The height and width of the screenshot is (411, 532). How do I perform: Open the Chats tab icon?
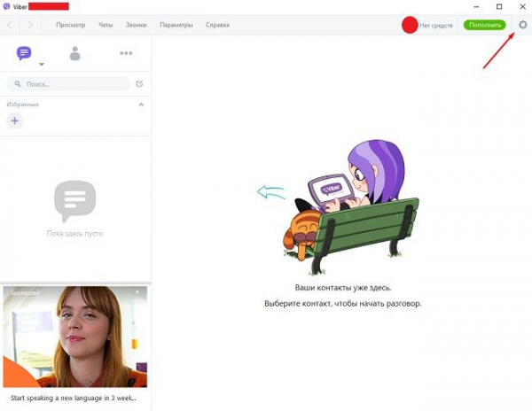click(x=24, y=53)
